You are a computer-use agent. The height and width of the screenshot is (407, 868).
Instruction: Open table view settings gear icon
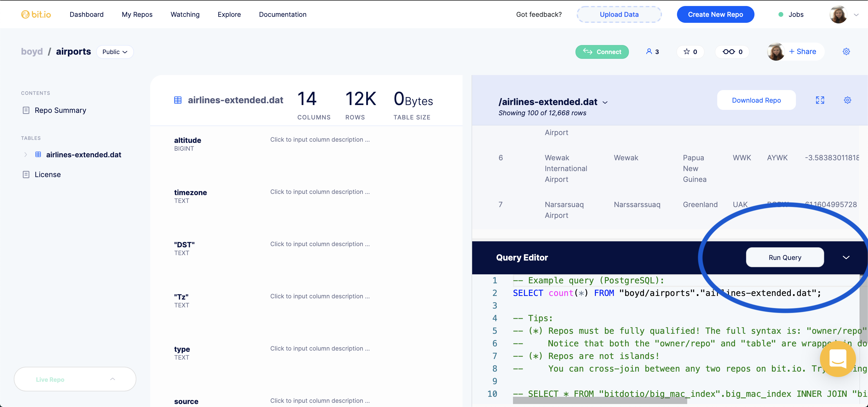tap(847, 100)
